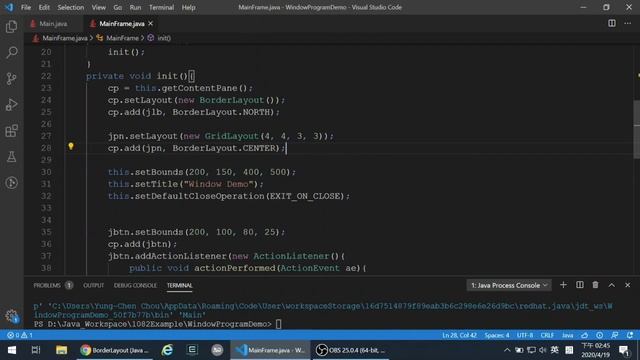This screenshot has width=640, height=360.
Task: Open the Help menu
Action: [x=188, y=7]
